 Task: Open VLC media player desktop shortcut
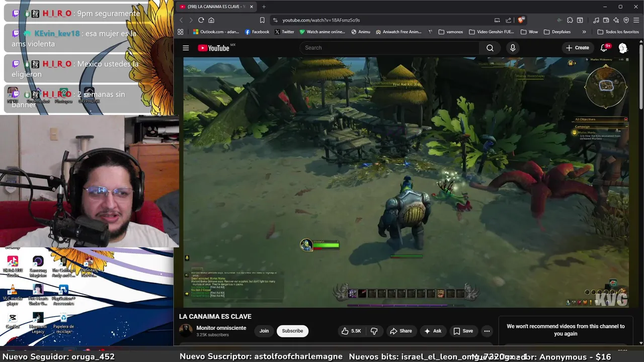tap(13, 295)
